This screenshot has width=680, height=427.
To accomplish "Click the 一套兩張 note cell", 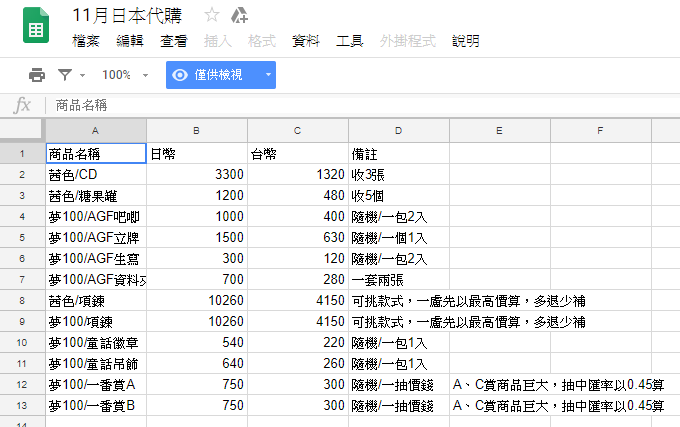I will 399,280.
